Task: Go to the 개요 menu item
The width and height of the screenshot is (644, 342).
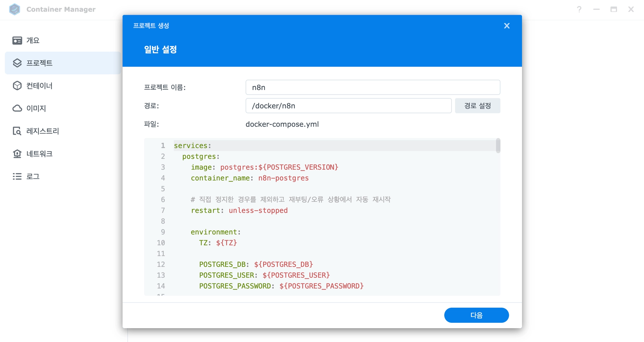Action: click(63, 40)
